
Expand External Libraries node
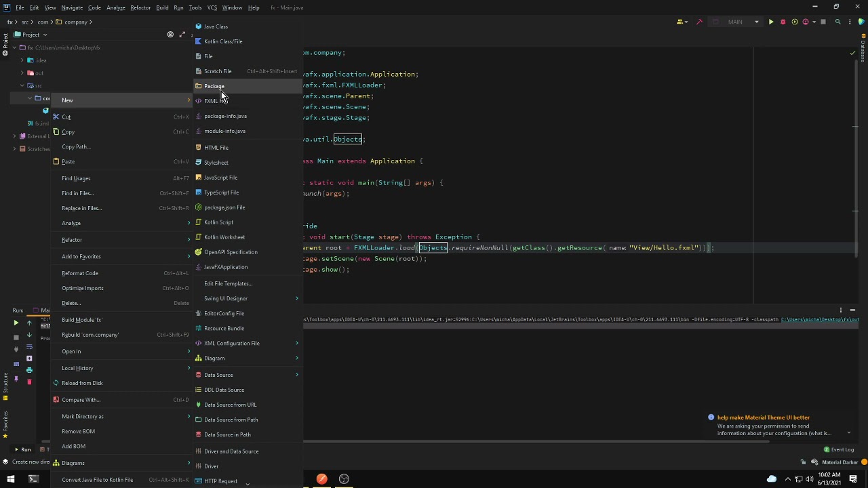pos(14,136)
